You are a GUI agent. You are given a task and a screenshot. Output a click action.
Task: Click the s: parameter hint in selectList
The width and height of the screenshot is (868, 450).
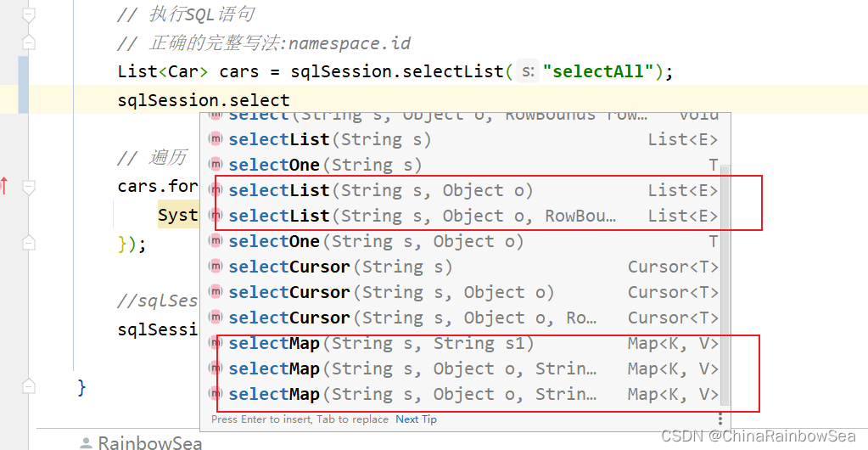528,72
